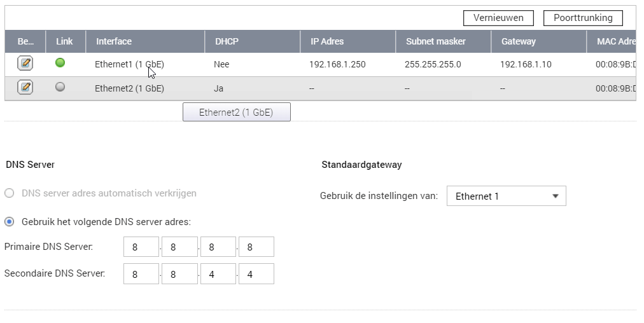Click the gray link status indicator for Ethernet2
The height and width of the screenshot is (323, 644).
click(x=60, y=87)
